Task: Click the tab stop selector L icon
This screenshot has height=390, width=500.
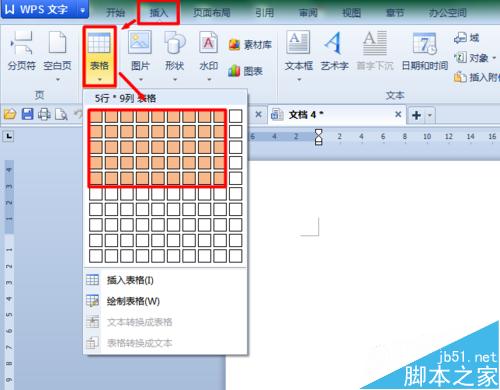Action: coord(8,136)
